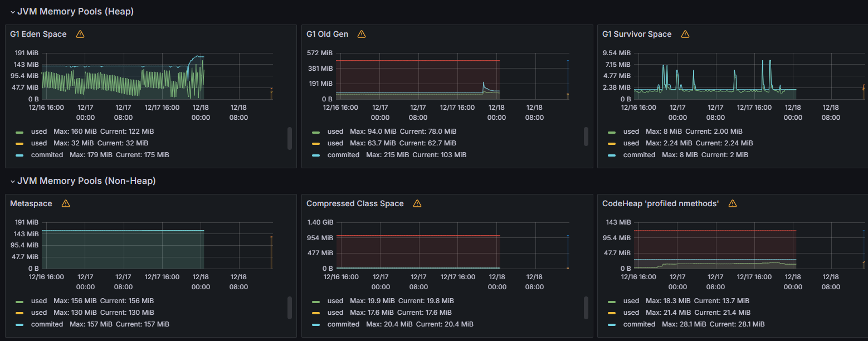Click green series swatch in G1 Old Gen legend
Image resolution: width=868 pixels, height=341 pixels.
click(x=316, y=132)
